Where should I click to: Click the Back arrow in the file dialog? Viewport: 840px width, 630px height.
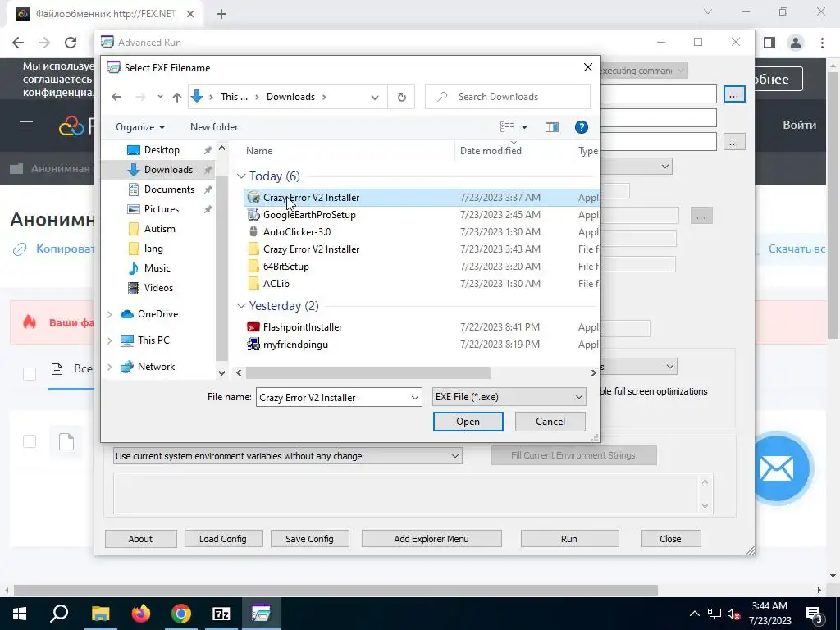pos(116,97)
